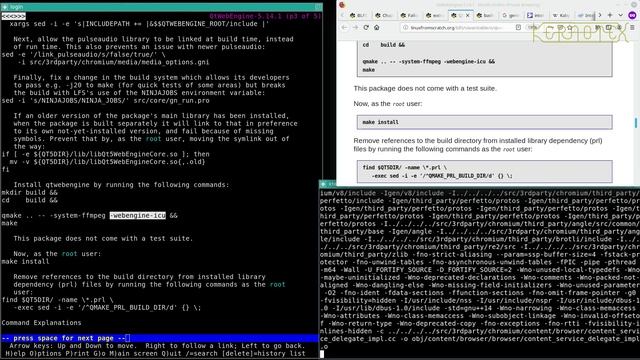This screenshot has height=360, width=640.
Task: Go forward in Firefox history
Action: pyautogui.click(x=355, y=27)
